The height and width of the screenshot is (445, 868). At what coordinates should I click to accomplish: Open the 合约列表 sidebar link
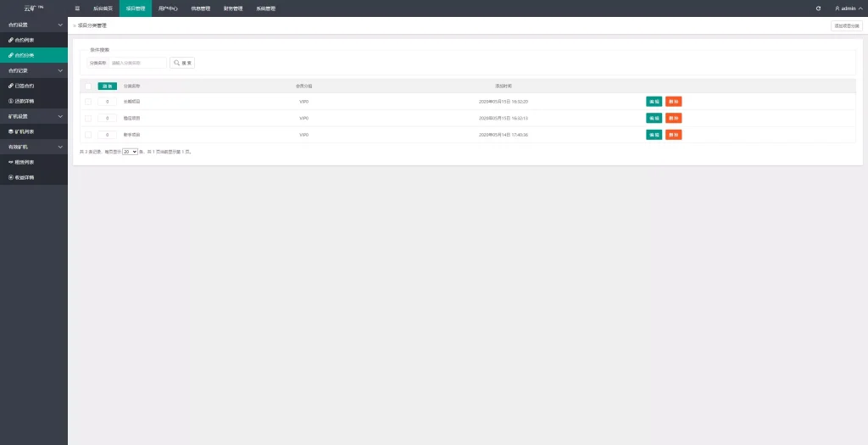point(34,40)
